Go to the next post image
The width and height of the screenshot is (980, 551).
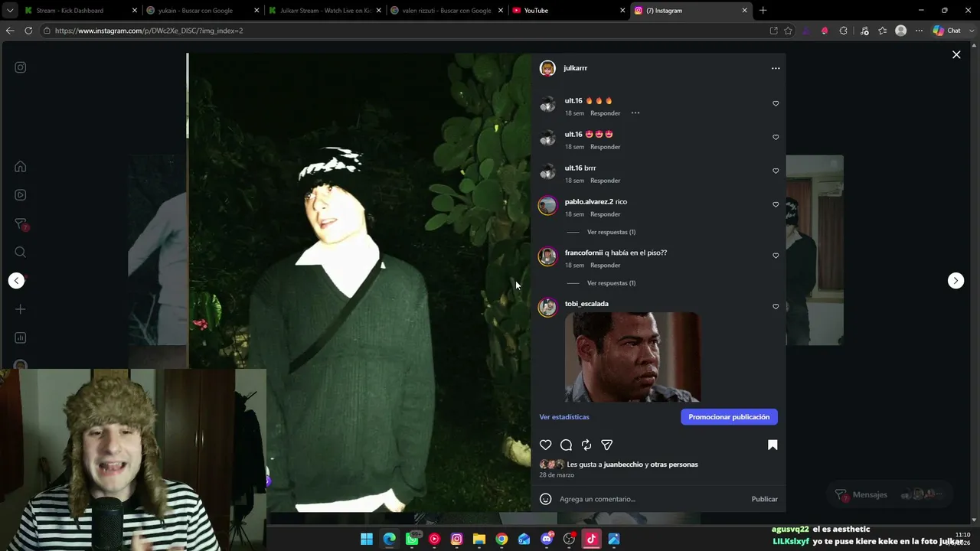pos(955,281)
